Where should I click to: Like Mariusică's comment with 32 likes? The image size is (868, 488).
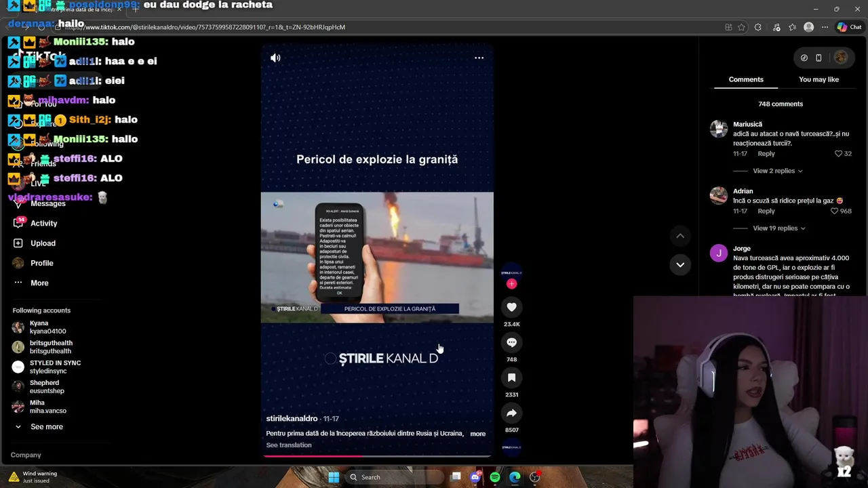click(839, 154)
